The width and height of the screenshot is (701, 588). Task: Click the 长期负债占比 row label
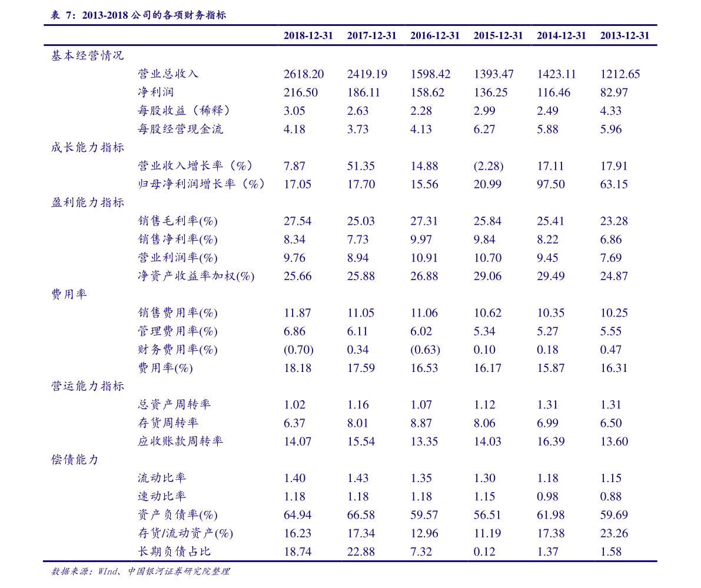tap(174, 552)
